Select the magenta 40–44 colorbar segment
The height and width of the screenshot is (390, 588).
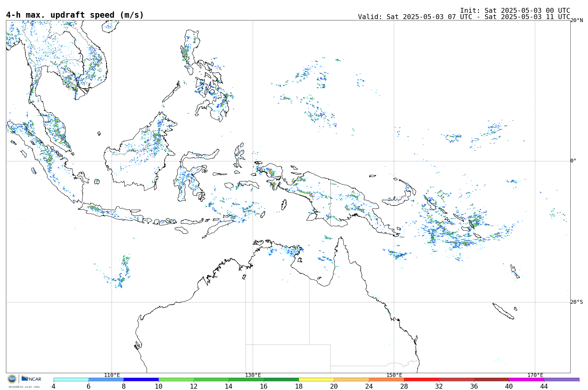[526, 379]
